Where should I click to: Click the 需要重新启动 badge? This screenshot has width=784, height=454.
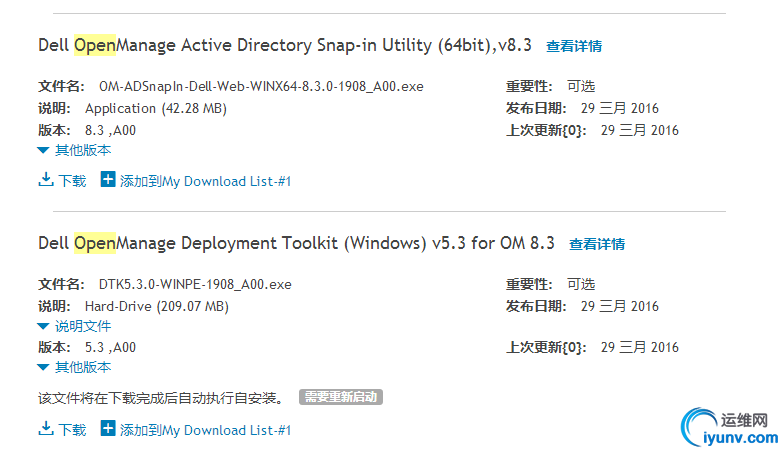pos(341,397)
